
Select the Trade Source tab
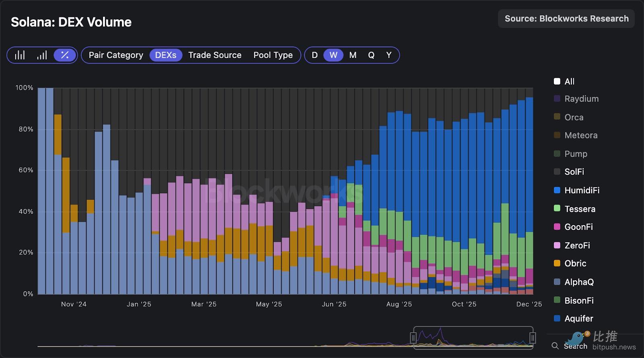[x=215, y=55]
